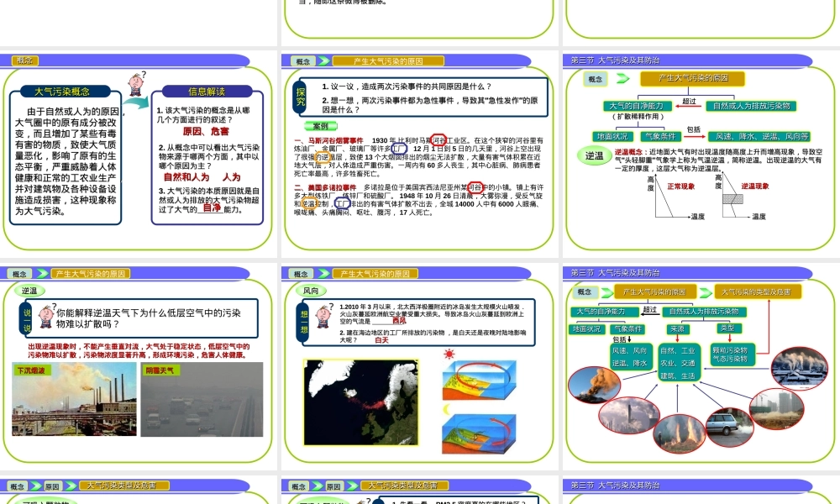The width and height of the screenshot is (840, 504).
Task: Click the red answer 西风
Action: pos(399,321)
